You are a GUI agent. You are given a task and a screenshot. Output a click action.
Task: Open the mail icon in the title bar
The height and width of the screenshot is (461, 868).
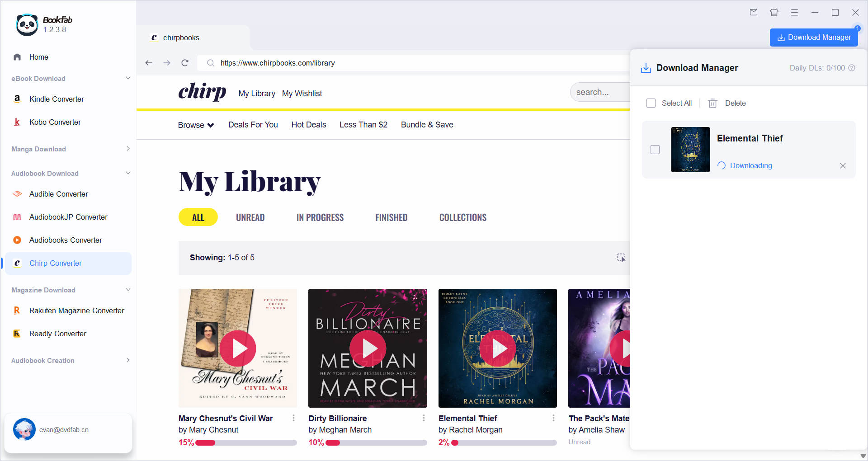(x=754, y=13)
